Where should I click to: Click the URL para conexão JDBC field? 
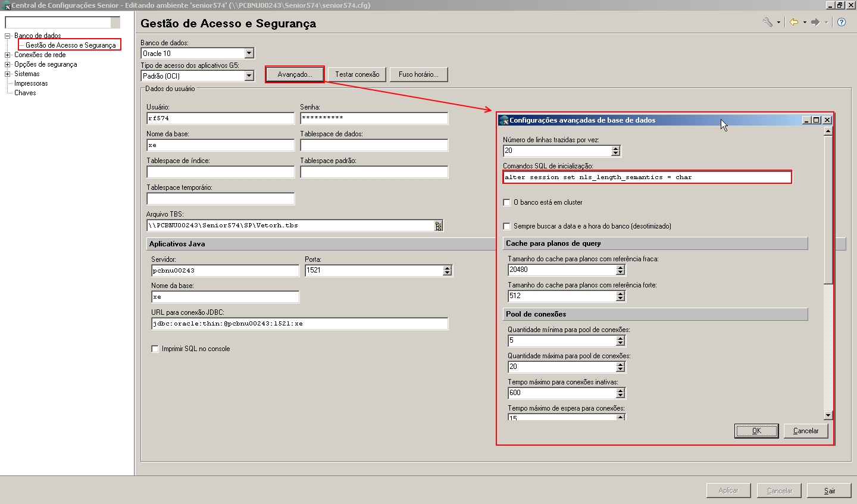[x=299, y=324]
